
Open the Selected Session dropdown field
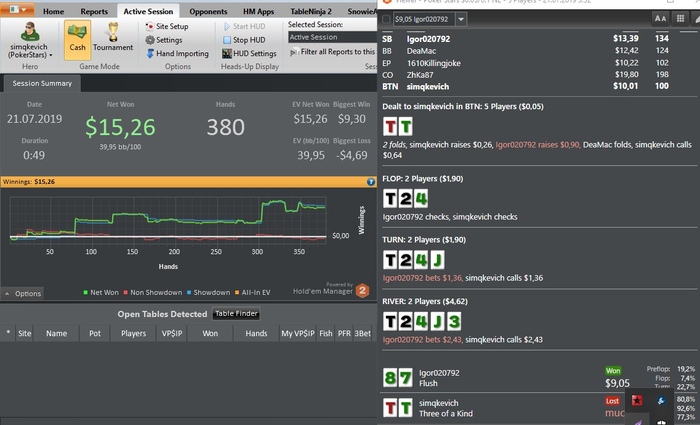point(333,37)
